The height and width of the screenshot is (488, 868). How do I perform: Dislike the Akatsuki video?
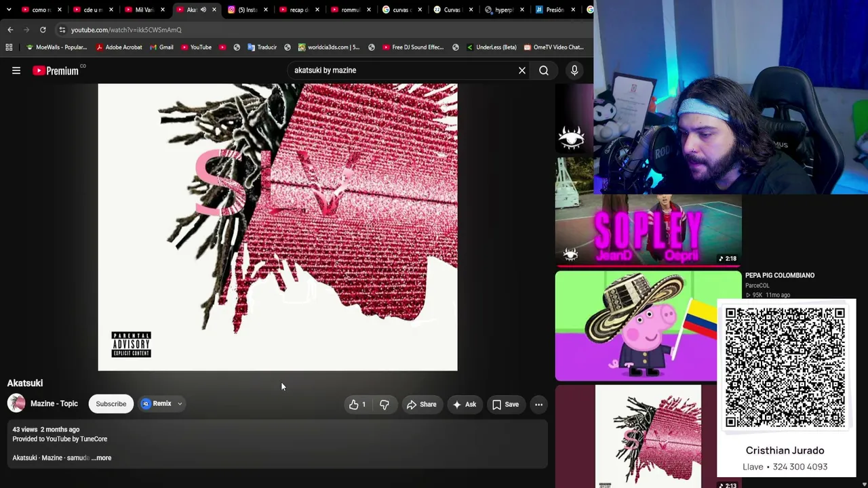tap(384, 405)
